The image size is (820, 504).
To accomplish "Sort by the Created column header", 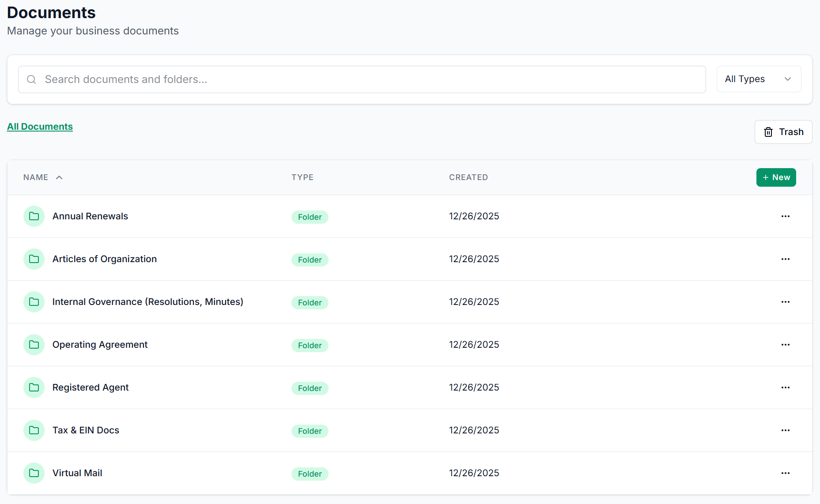I will pyautogui.click(x=468, y=177).
